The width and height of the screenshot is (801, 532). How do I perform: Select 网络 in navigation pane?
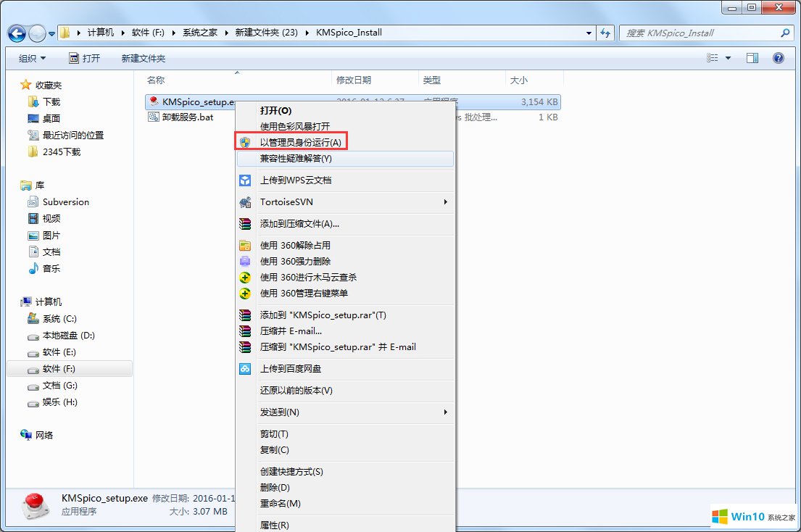(37, 435)
